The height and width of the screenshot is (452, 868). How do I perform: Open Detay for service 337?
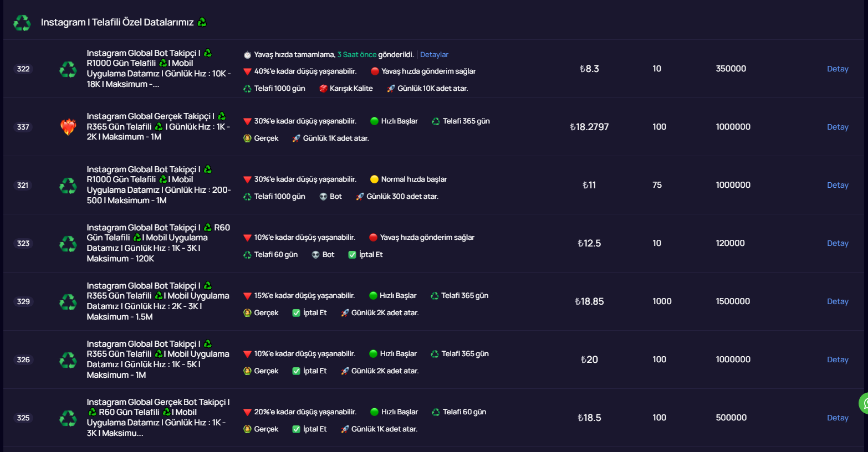click(838, 127)
